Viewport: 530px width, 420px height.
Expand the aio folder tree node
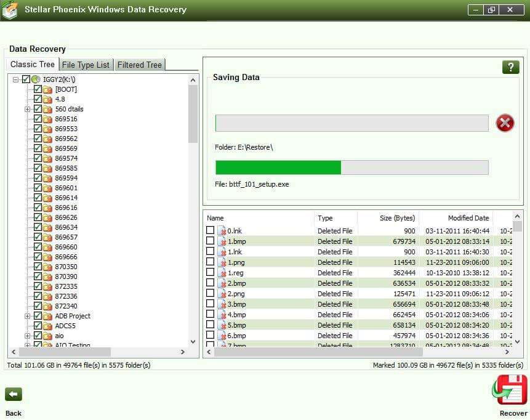coord(27,336)
